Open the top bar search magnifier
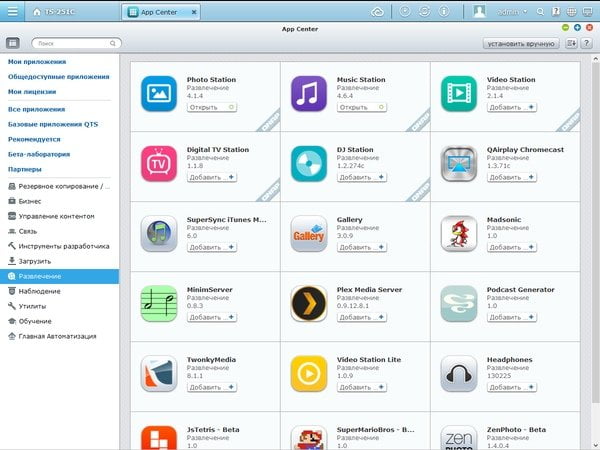 (540, 12)
